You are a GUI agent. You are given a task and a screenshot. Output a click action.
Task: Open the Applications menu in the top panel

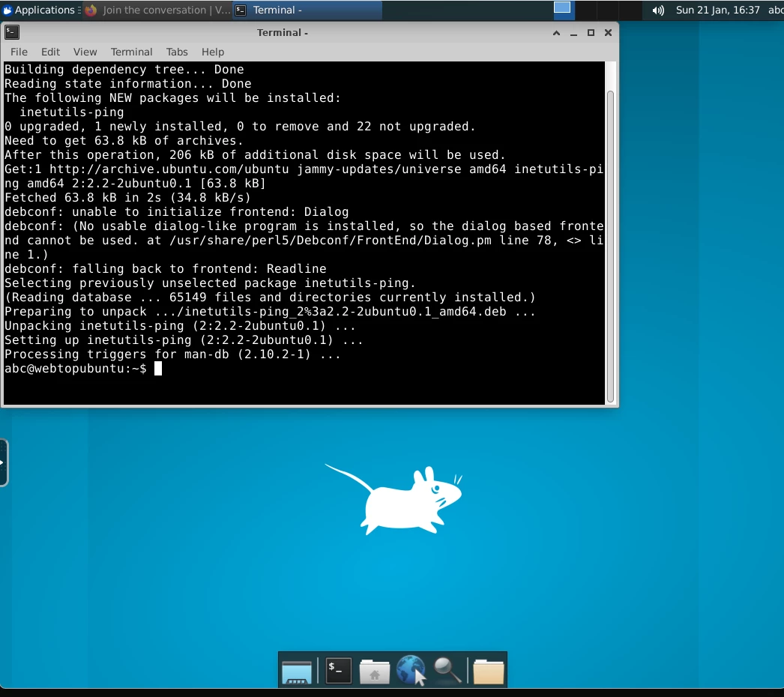point(40,10)
